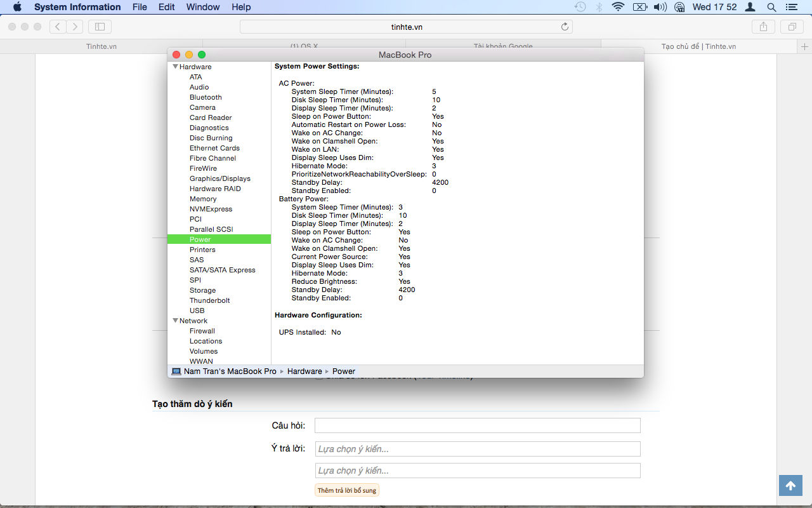
Task: Click the battery status icon
Action: pos(640,7)
